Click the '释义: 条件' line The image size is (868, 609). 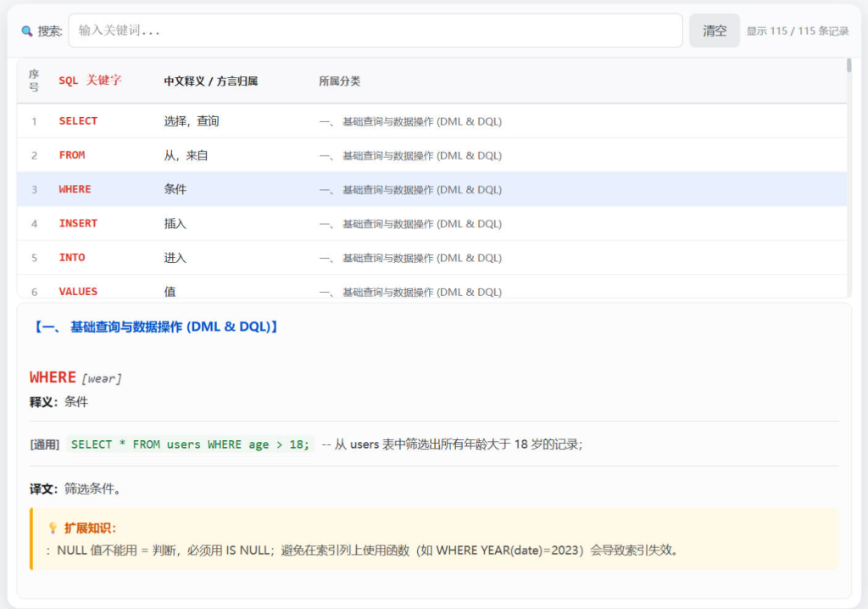pos(58,402)
